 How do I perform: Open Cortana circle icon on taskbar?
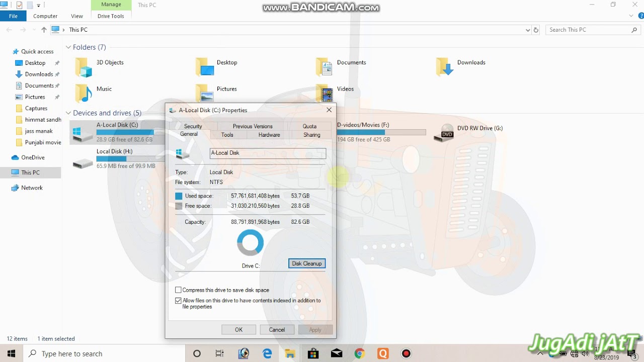tap(197, 353)
